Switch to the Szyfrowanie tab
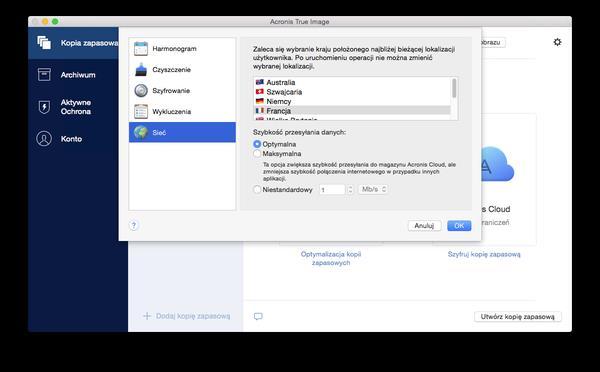The width and height of the screenshot is (600, 372). click(182, 91)
